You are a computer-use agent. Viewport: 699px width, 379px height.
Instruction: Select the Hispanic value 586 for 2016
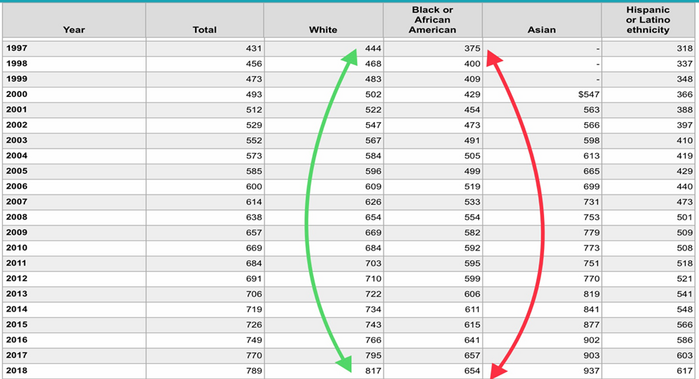click(685, 340)
